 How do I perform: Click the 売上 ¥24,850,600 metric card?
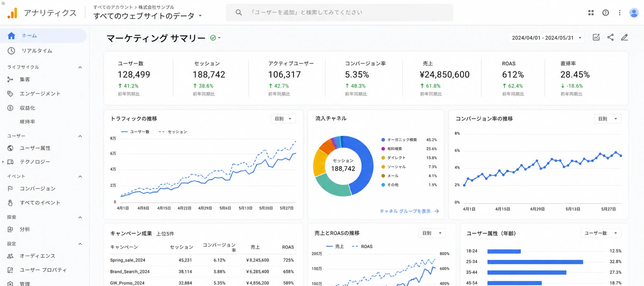pyautogui.click(x=444, y=79)
